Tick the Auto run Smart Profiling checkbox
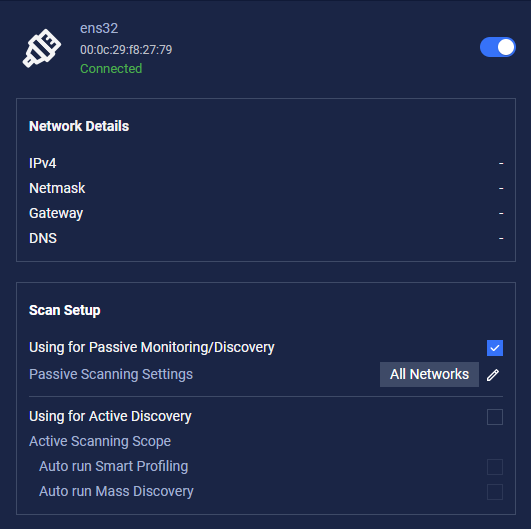Image resolution: width=531 pixels, height=529 pixels. click(495, 467)
